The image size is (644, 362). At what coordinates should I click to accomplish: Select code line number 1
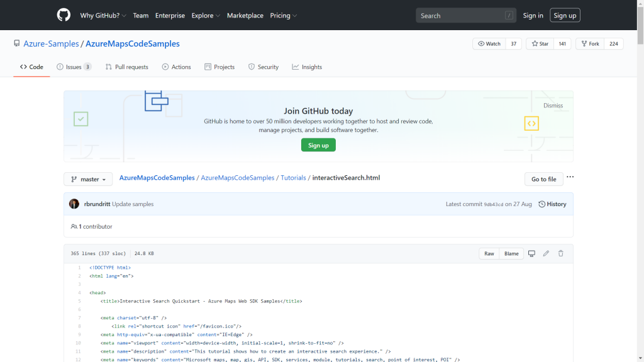[80, 268]
